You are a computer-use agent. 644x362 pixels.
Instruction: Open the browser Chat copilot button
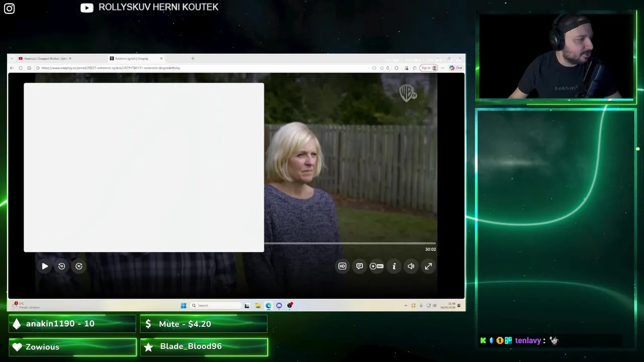pos(456,68)
